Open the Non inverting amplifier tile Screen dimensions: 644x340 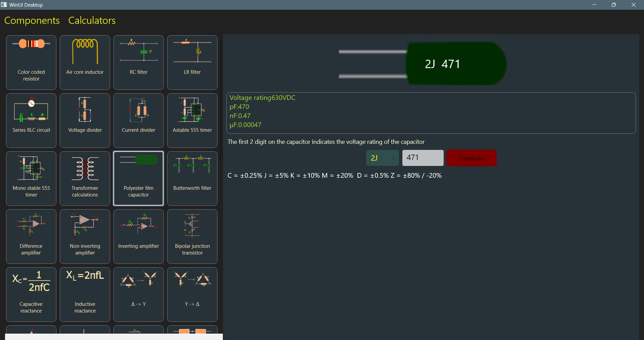[85, 236]
